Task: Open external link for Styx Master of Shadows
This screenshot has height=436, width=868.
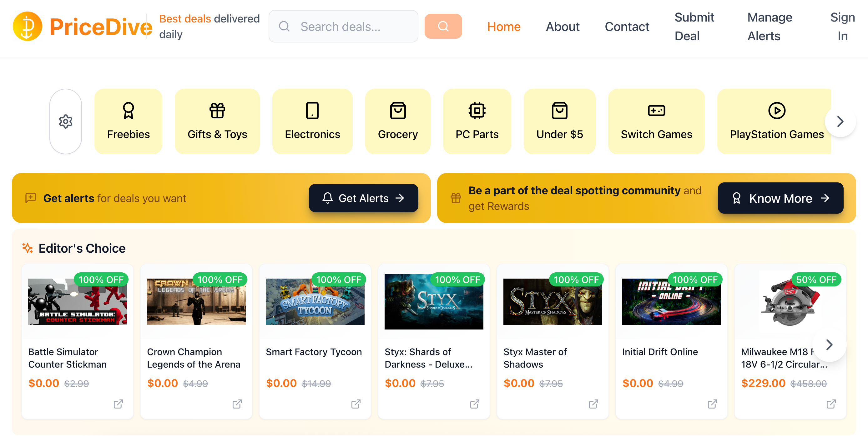Action: [593, 404]
